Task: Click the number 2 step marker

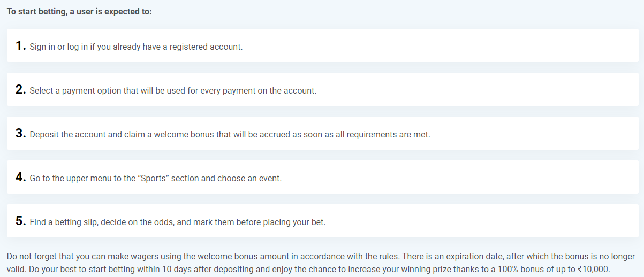Action: 21,90
